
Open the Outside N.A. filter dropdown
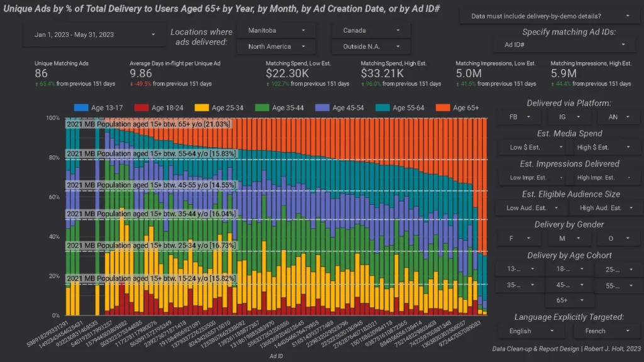coord(371,47)
